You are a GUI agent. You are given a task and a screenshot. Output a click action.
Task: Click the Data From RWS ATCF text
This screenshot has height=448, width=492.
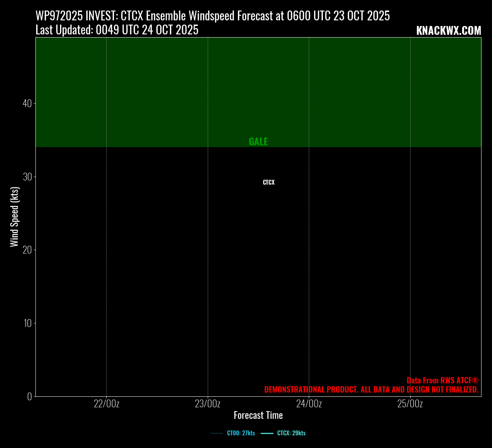442,381
